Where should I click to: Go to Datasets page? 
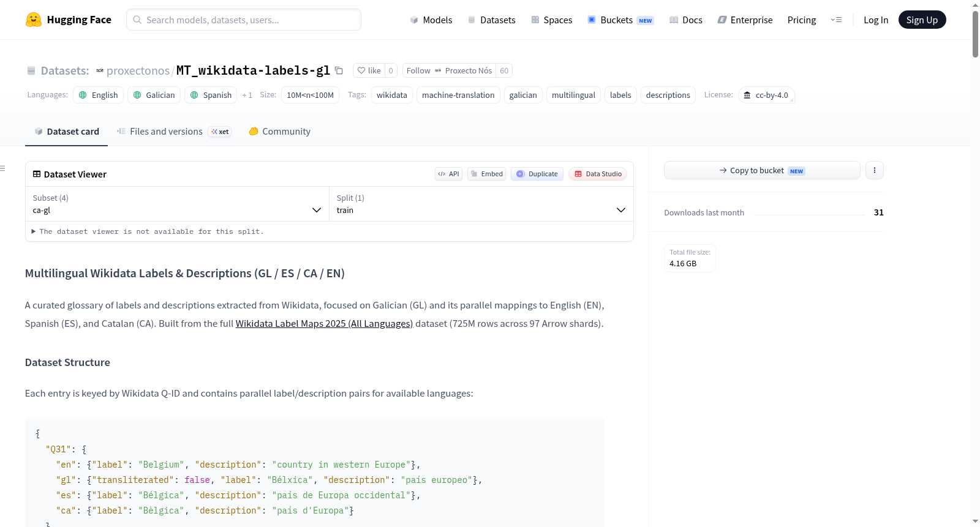pos(491,20)
